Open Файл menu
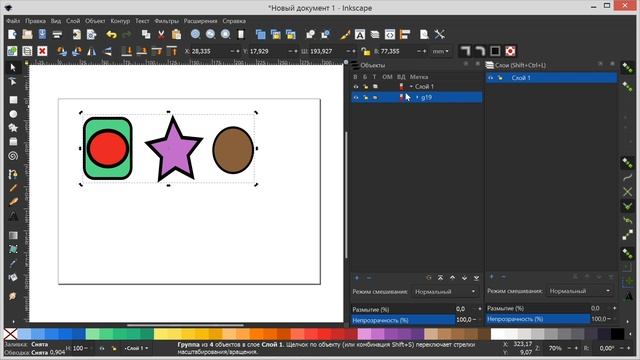The height and width of the screenshot is (360, 640). click(13, 21)
